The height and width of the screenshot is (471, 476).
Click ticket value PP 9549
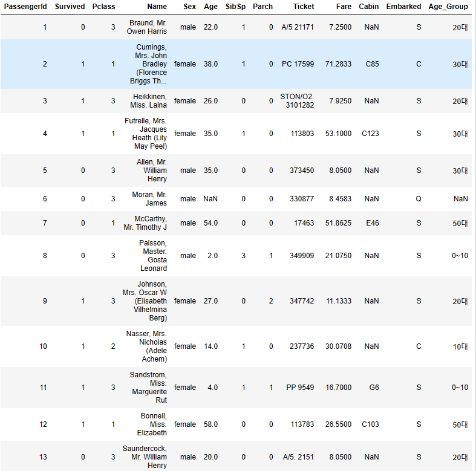(300, 388)
